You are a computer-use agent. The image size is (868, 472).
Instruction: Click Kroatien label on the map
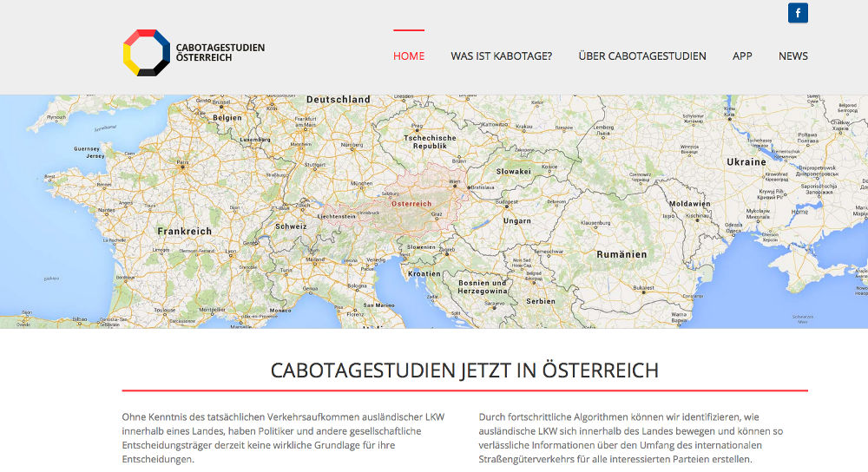(x=424, y=274)
